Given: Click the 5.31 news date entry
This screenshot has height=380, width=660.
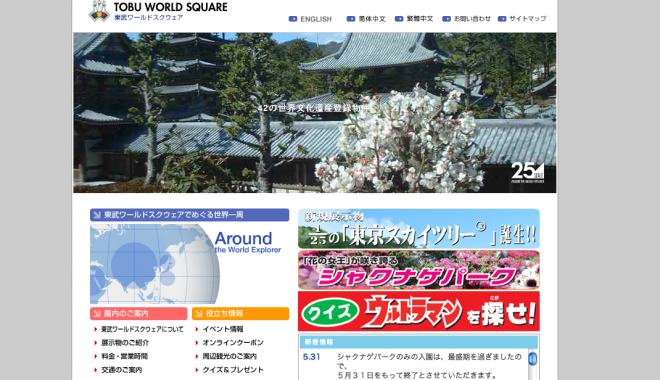Looking at the screenshot, I should coord(311,357).
